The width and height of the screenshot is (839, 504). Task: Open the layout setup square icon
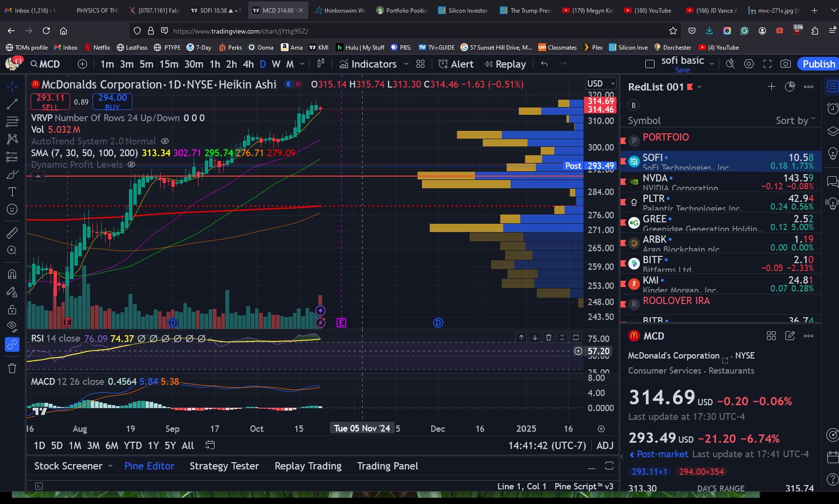coord(650,64)
